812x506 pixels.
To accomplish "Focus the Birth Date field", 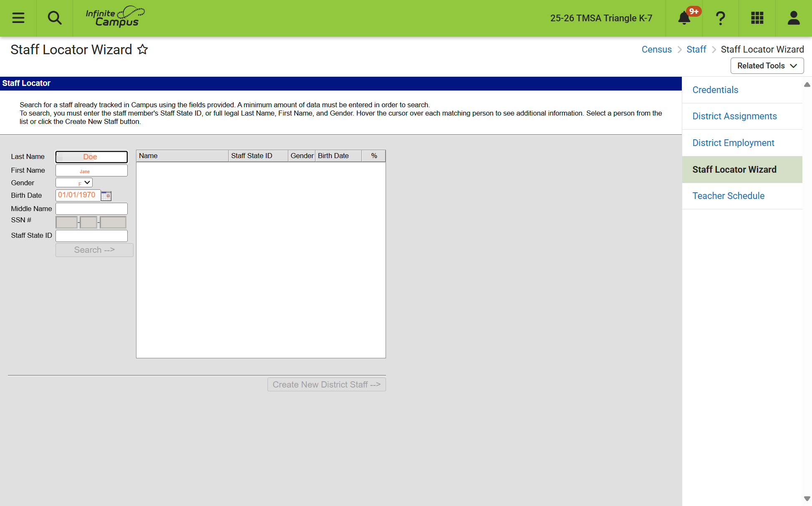I will (78, 195).
